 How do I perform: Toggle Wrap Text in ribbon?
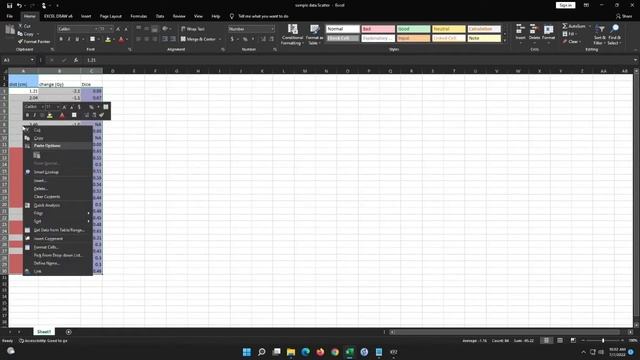click(193, 29)
